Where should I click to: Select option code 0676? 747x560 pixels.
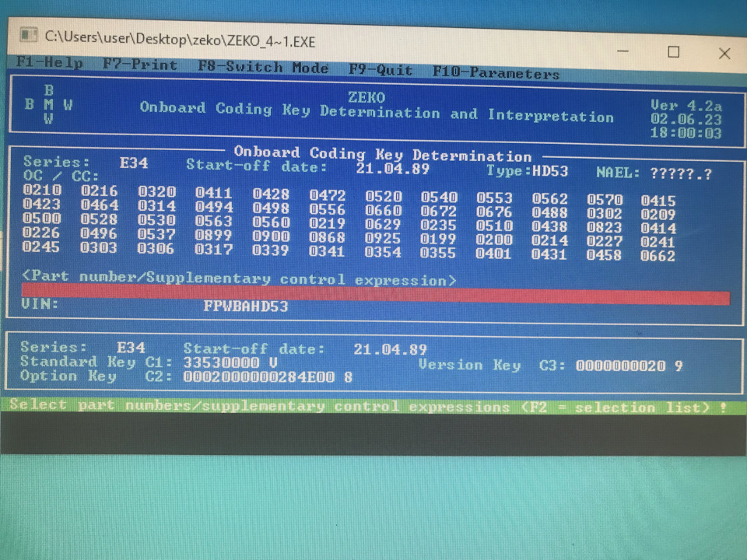click(495, 212)
